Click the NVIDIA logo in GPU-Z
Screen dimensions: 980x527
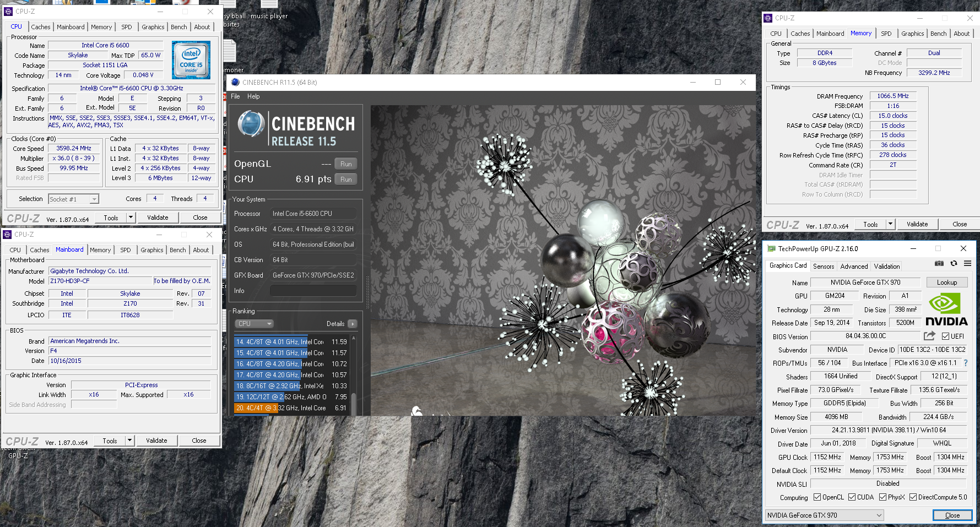[946, 309]
